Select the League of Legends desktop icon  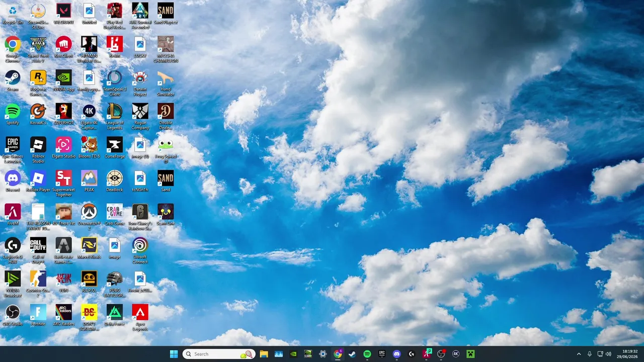(x=115, y=117)
